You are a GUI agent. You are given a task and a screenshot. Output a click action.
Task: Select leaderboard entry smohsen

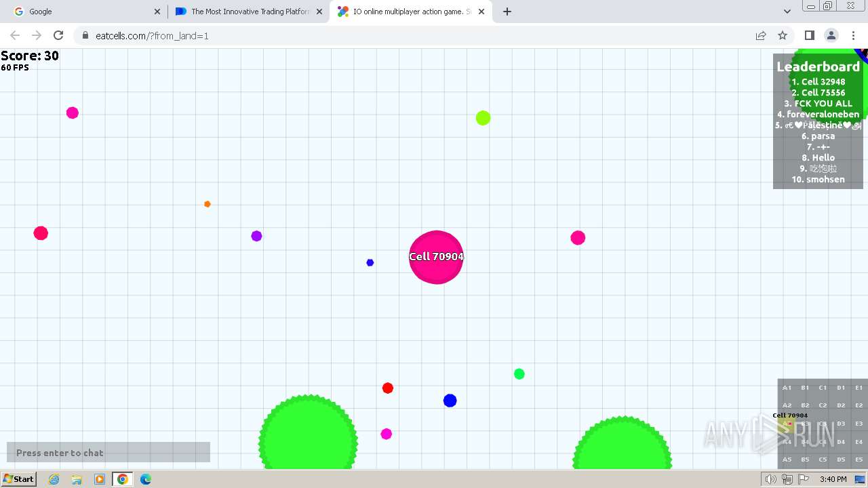(818, 179)
